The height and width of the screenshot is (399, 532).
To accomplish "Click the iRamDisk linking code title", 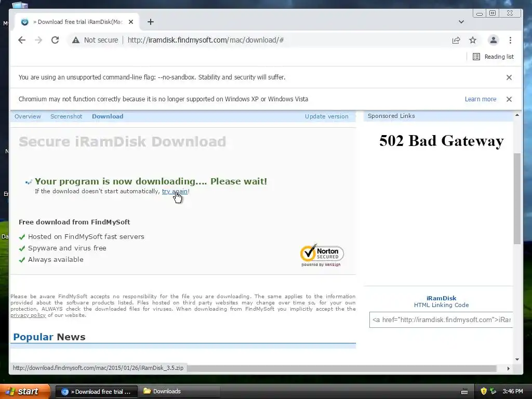I will coord(441,298).
